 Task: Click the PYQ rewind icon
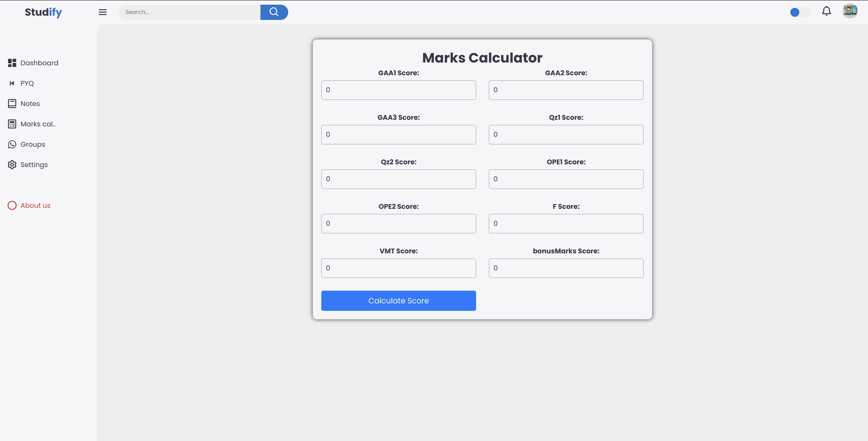pyautogui.click(x=12, y=83)
